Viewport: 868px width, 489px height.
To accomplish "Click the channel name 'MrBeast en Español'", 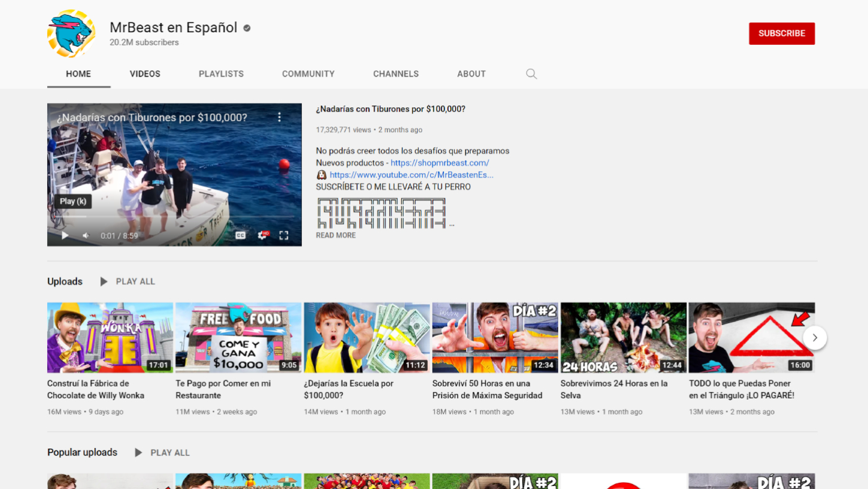I will [174, 27].
